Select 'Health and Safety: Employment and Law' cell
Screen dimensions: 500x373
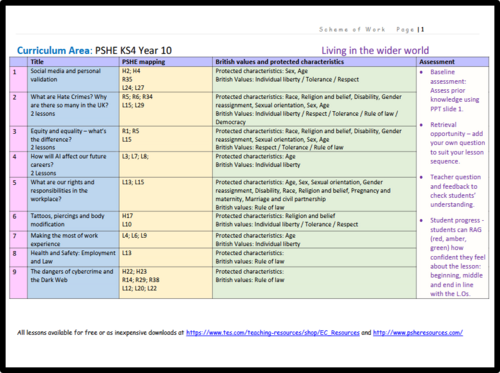tap(73, 257)
